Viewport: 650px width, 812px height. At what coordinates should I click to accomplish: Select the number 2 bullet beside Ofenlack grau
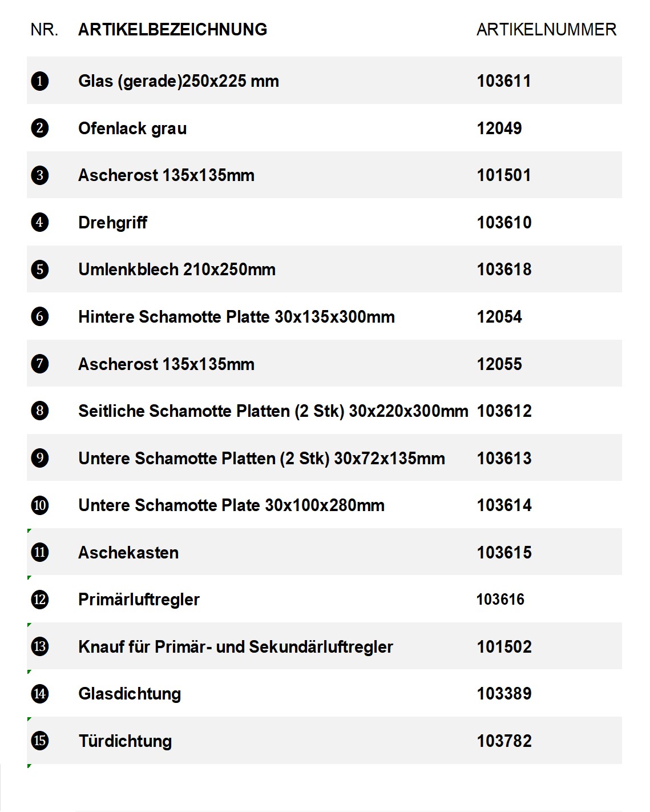[x=39, y=128]
